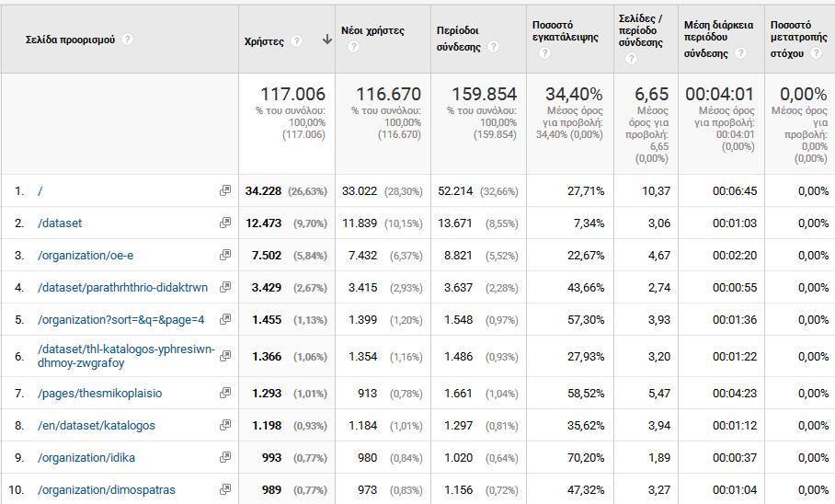Select total sessions value 159.854
This screenshot has height=504, width=835.
tap(484, 95)
